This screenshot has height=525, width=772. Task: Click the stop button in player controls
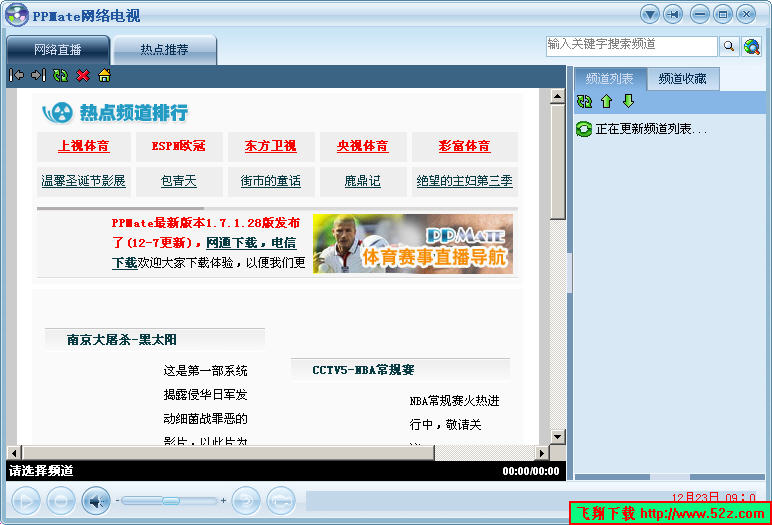[x=61, y=501]
